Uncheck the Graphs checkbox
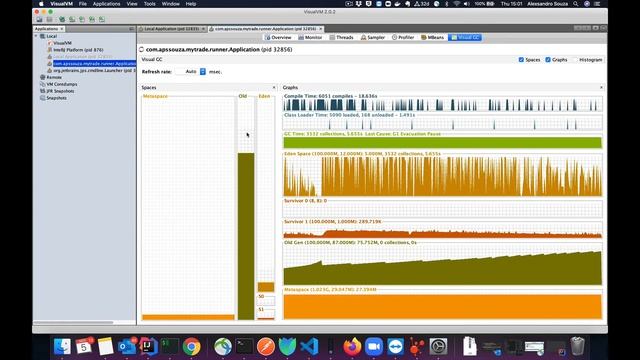 coord(548,60)
